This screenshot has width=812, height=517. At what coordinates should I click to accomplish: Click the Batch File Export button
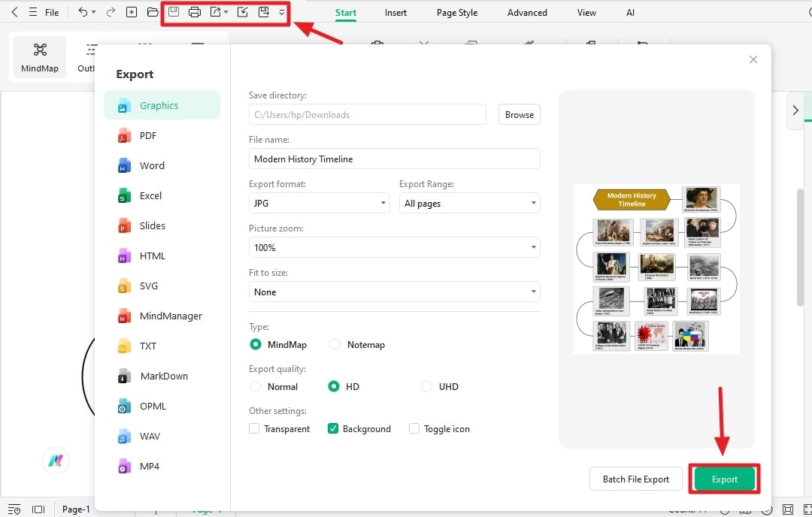coord(636,479)
